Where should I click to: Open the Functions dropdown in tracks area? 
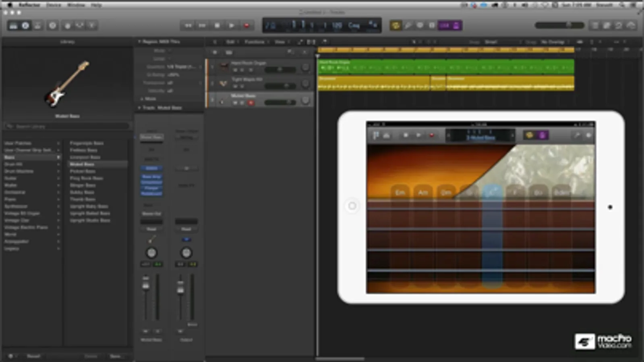(x=255, y=42)
